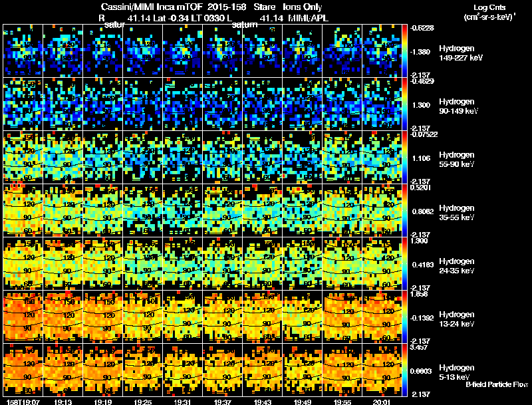Screen dimensions: 532x405
Task: Click the '19:37' time label
Action: (223, 402)
